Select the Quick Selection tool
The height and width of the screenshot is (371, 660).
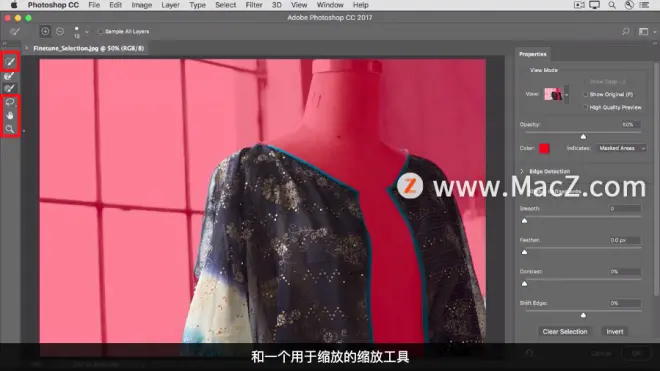pyautogui.click(x=10, y=62)
